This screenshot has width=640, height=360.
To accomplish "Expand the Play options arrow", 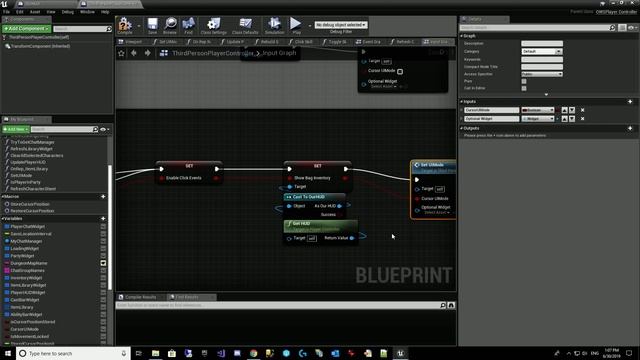I will point(309,26).
